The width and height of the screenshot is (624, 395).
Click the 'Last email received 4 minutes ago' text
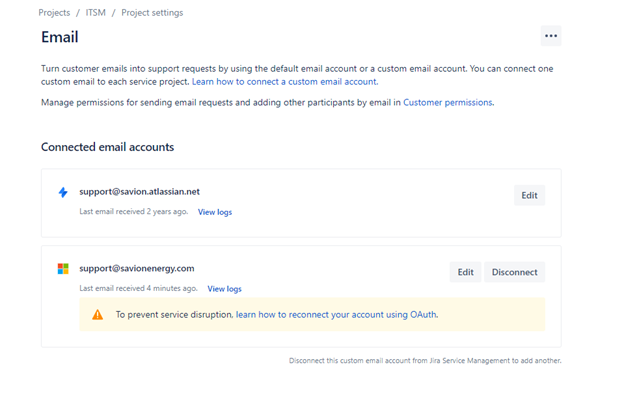coord(138,288)
